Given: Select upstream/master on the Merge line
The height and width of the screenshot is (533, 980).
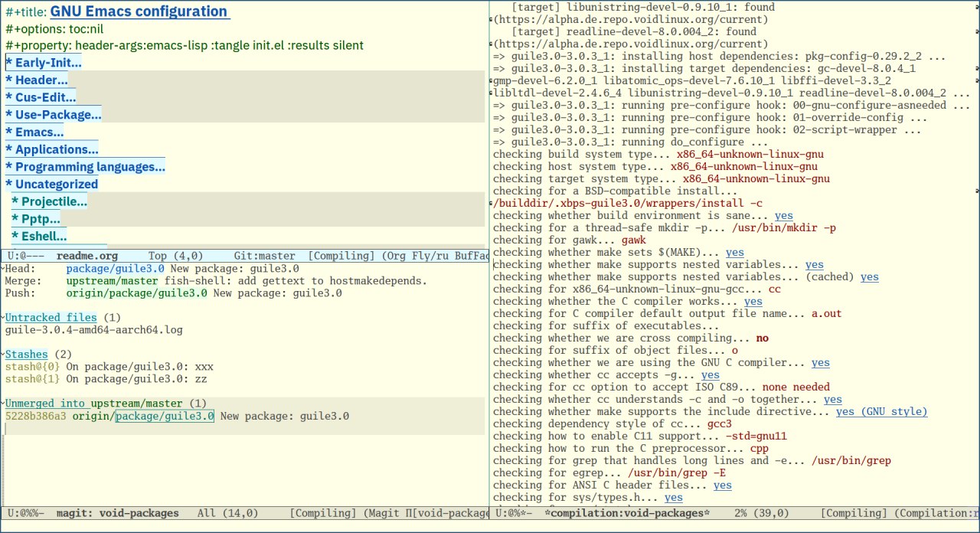Looking at the screenshot, I should (112, 281).
